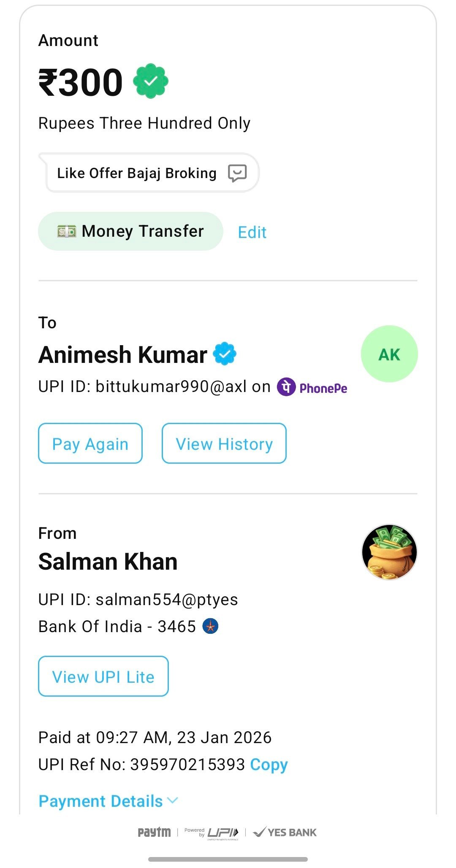Open the money bag profile picture
The image size is (456, 868).
coord(389,552)
